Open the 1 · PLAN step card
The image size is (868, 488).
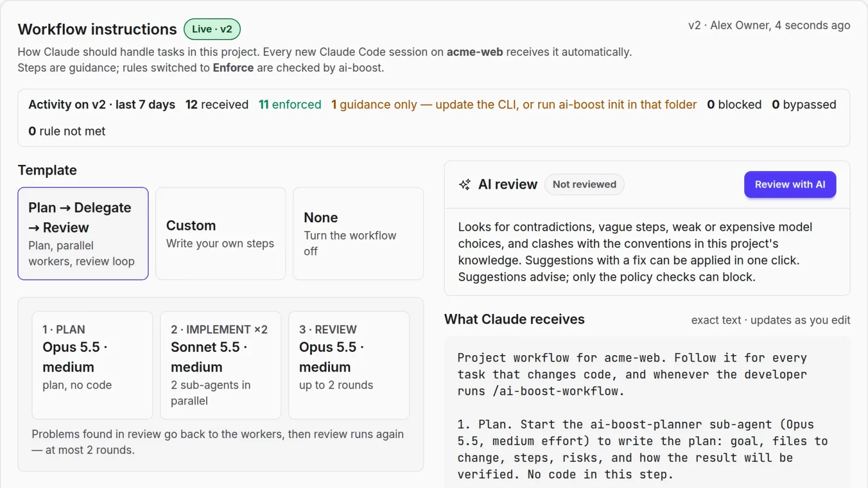[92, 365]
